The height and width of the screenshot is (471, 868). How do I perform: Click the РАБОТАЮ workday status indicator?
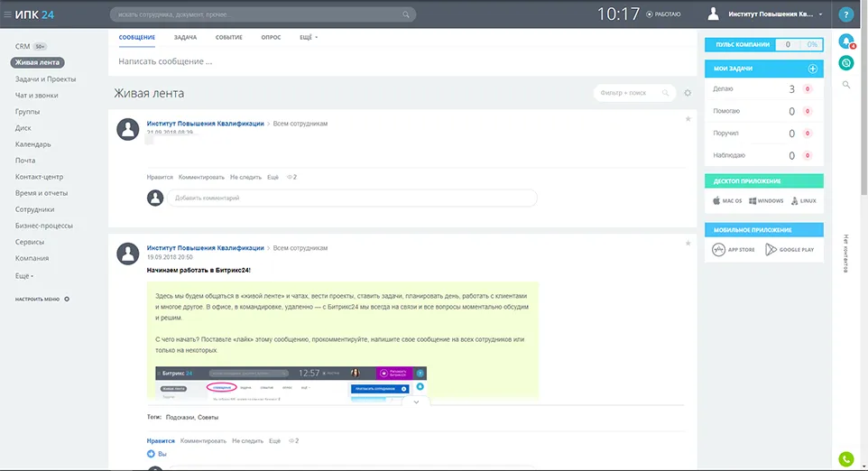point(663,14)
